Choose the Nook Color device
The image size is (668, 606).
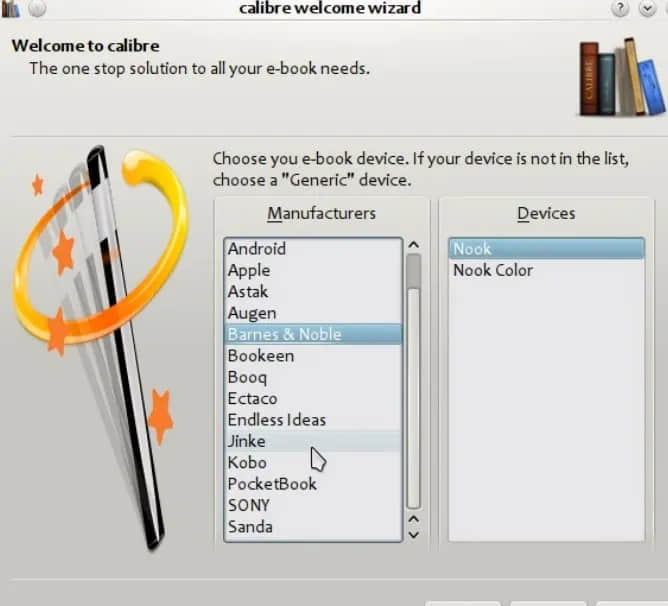tap(546, 270)
